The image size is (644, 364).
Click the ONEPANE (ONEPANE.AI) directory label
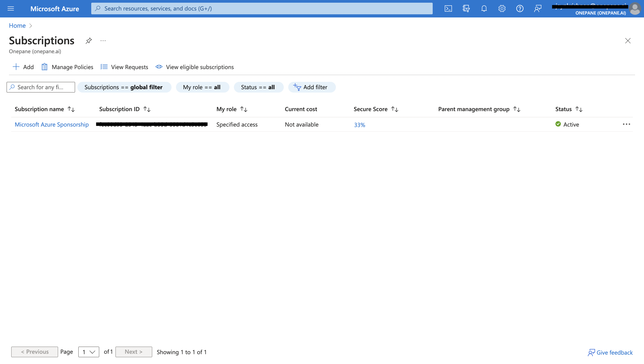(600, 13)
